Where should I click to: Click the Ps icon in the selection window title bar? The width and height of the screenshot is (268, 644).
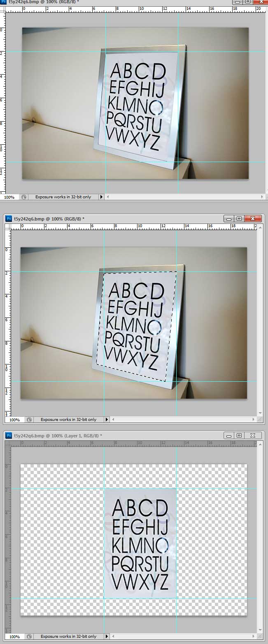[x=9, y=219]
